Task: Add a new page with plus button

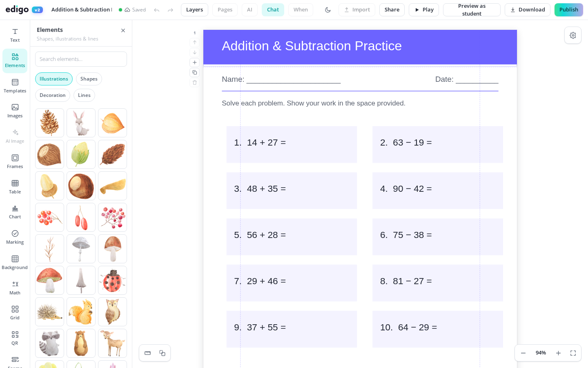Action: point(195,63)
